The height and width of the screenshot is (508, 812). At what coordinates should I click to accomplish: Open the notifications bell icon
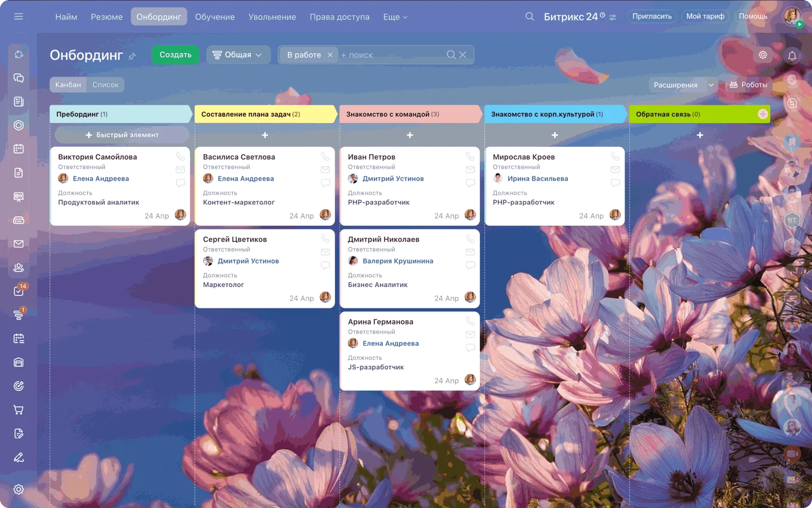tap(792, 56)
